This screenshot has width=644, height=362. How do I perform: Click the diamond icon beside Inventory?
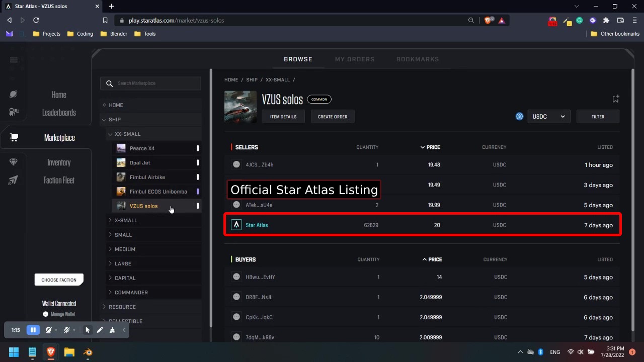[14, 162]
